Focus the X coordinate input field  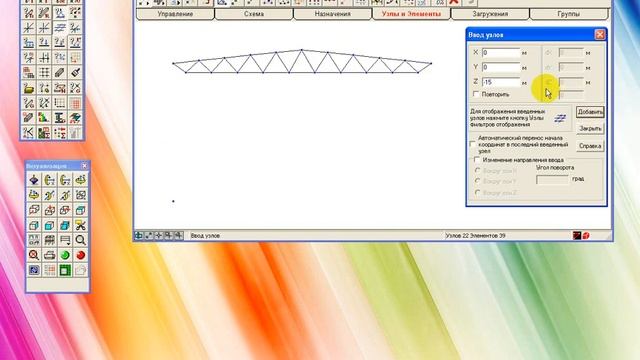[x=501, y=53]
